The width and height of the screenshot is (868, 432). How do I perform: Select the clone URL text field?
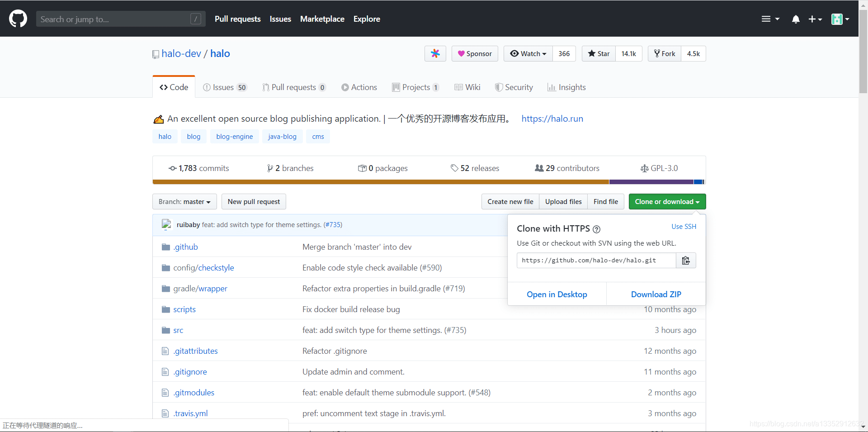pos(596,261)
